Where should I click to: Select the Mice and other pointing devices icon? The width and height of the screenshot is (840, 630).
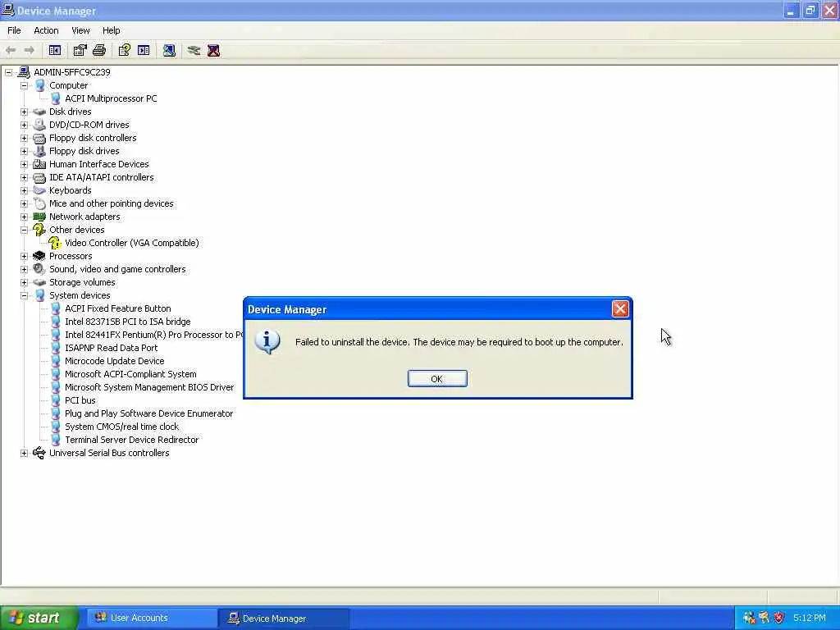click(39, 203)
